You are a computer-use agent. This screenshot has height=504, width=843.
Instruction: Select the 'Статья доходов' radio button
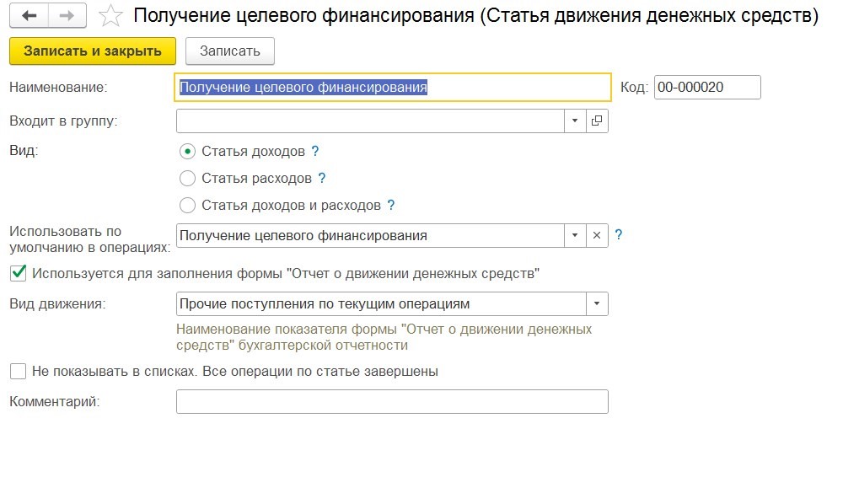point(187,152)
